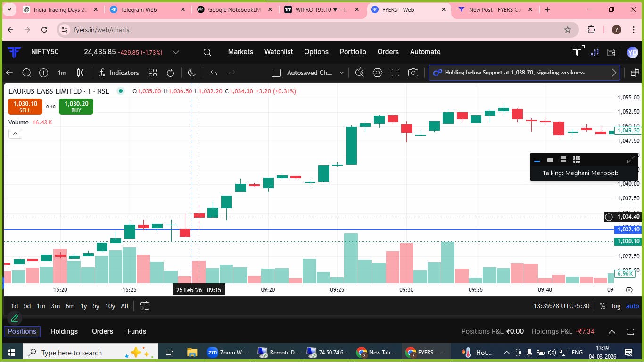Image resolution: width=644 pixels, height=362 pixels.
Task: Open chart settings hexagon icon
Action: click(x=377, y=73)
